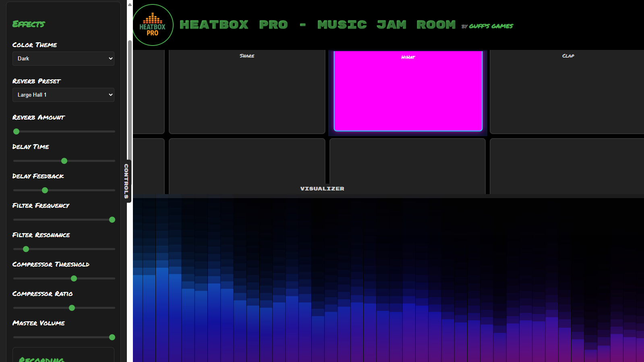Open the Color Theme dropdown
Image resolution: width=644 pixels, height=362 pixels.
(63, 58)
